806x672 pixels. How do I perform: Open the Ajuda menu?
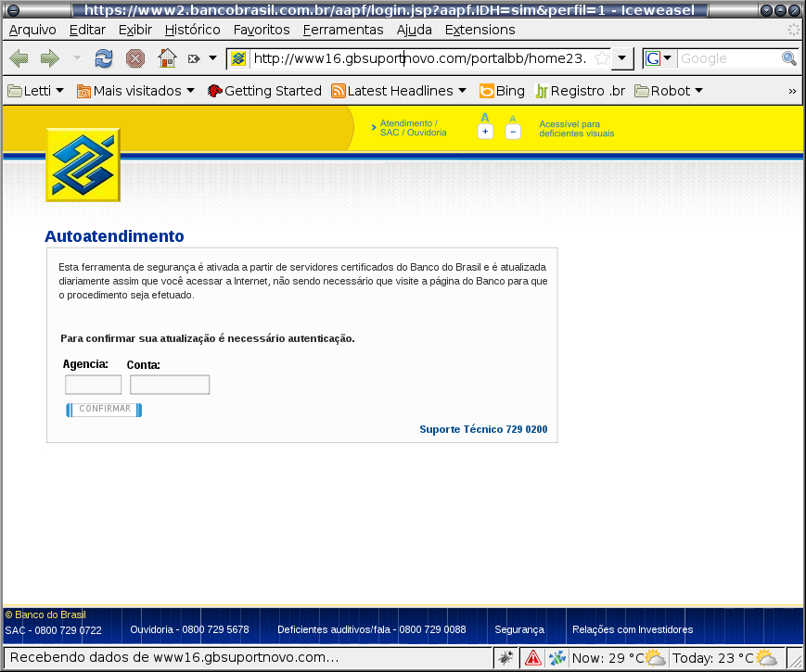click(x=415, y=30)
